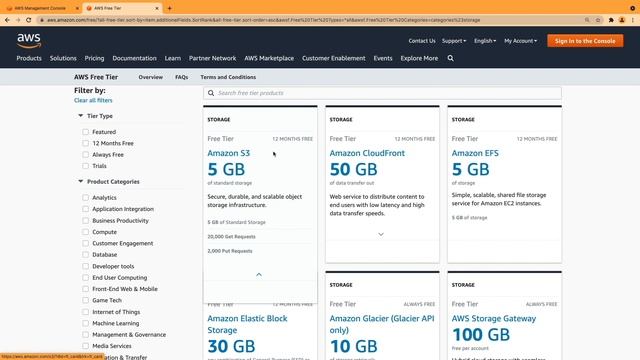Open the Events menu
Viewport: 640px width, 360px height.
click(x=383, y=58)
